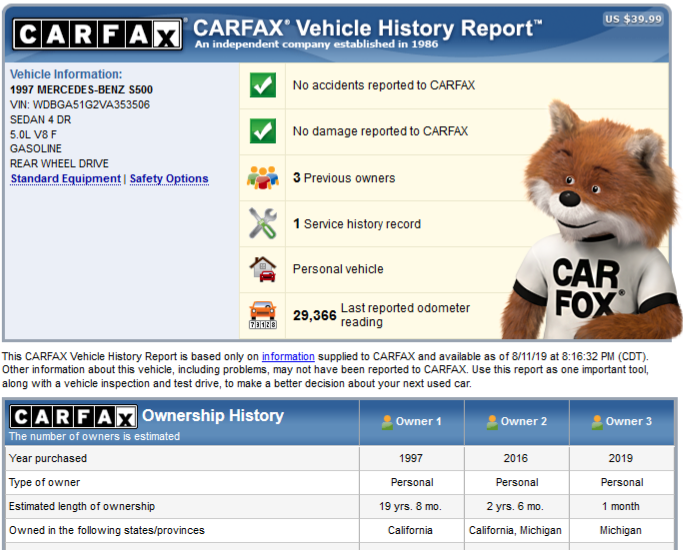Click the 2019 year purchased cell
683x550 pixels.
point(621,458)
